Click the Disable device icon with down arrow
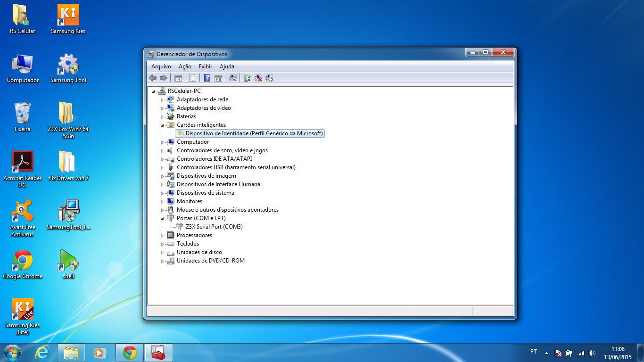Image resolution: width=644 pixels, height=362 pixels. pyautogui.click(x=269, y=78)
